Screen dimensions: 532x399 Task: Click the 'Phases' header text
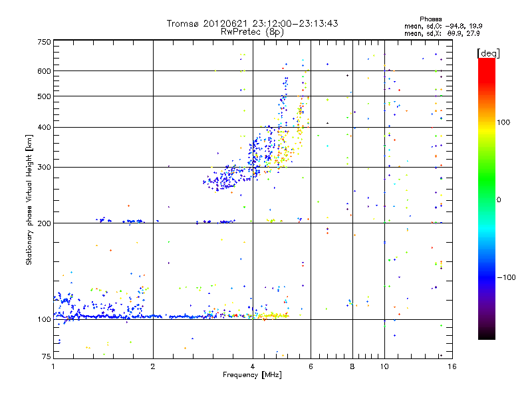(x=430, y=19)
